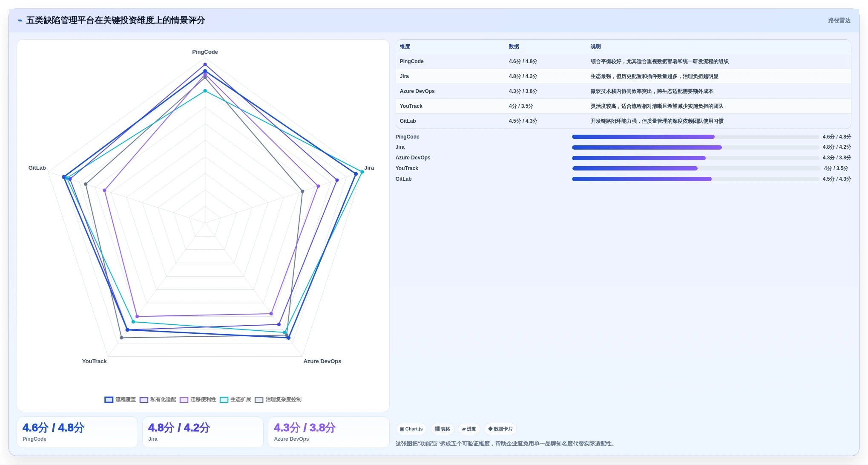Click the Azure DevOps axis label on radar

click(322, 361)
